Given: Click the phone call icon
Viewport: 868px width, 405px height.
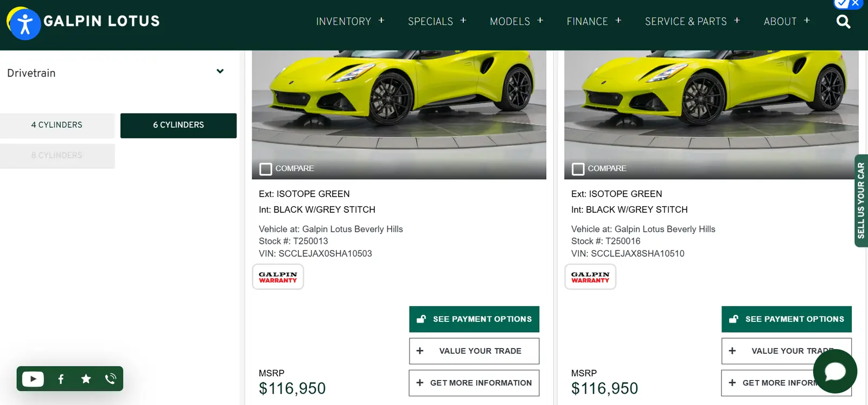Looking at the screenshot, I should 111,379.
